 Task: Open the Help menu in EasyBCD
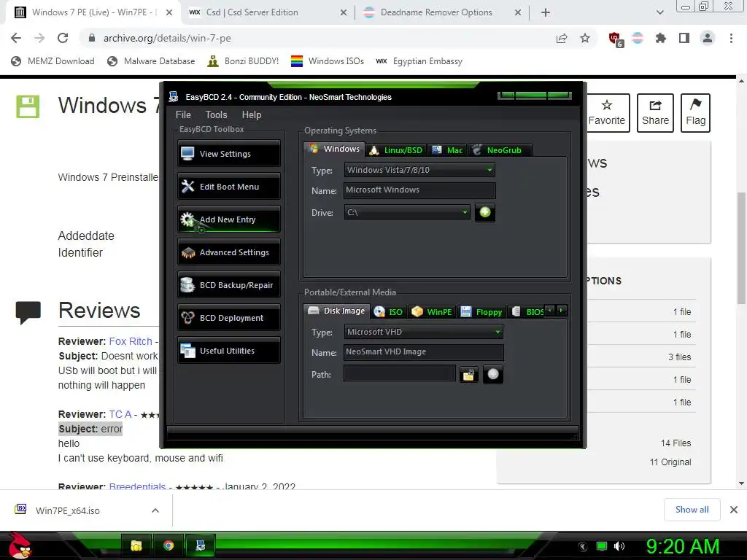click(252, 114)
